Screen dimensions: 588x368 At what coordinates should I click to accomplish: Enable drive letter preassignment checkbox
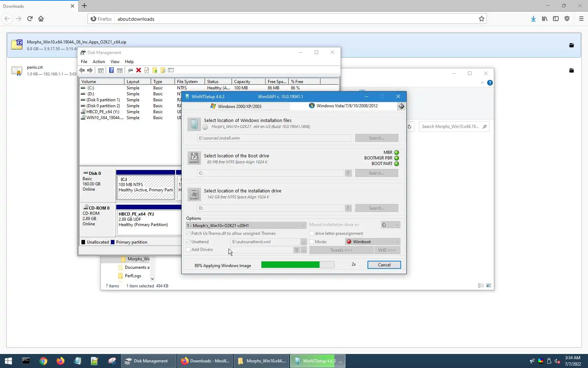point(311,233)
